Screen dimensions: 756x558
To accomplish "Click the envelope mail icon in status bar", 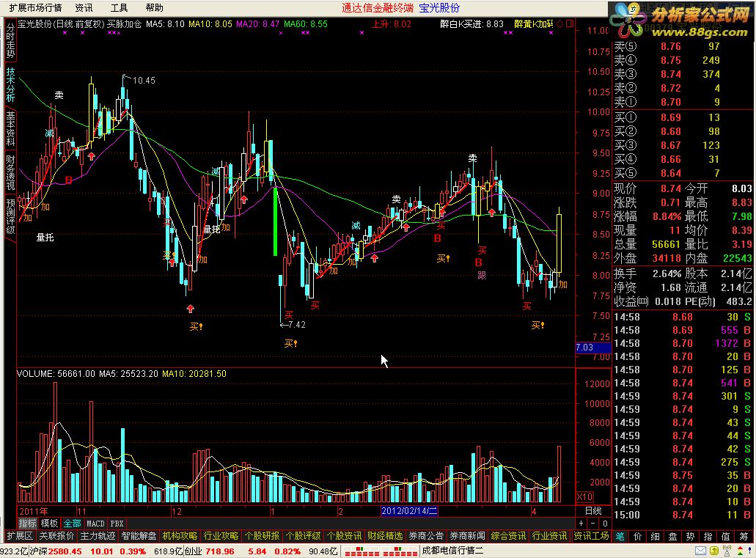I will pos(700,551).
